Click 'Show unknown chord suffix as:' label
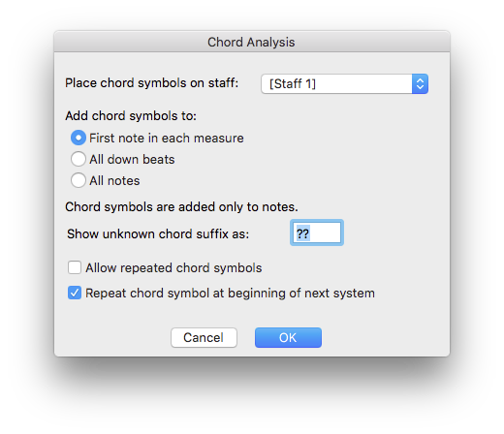This screenshot has width=504, height=434. 158,233
